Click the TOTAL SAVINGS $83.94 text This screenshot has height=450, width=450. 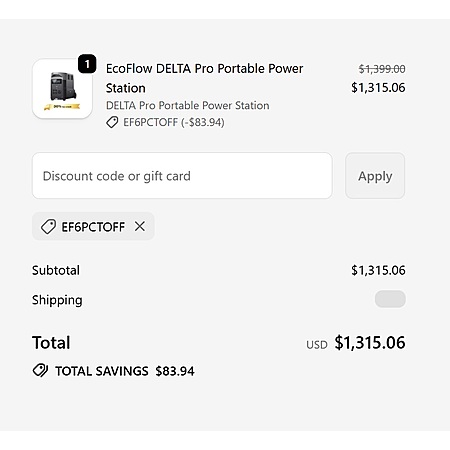[x=125, y=371]
